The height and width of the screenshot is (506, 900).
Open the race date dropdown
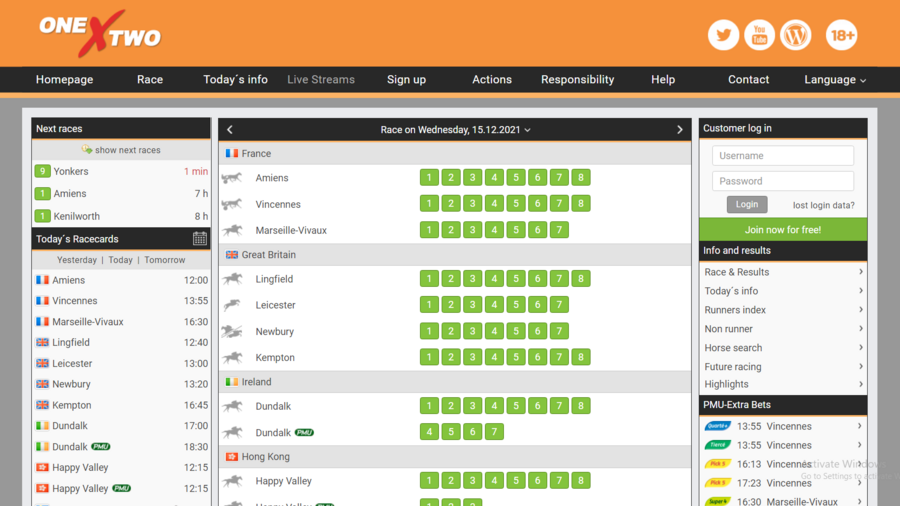coord(455,130)
